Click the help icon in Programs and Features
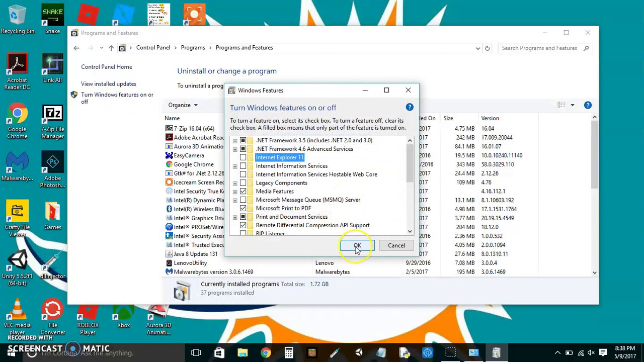The image size is (644, 362). point(588,105)
